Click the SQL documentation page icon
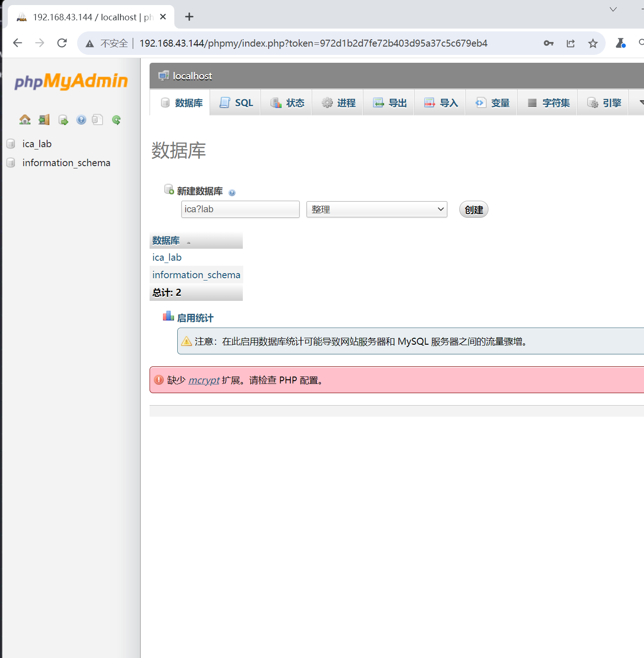This screenshot has width=644, height=658. [x=97, y=120]
